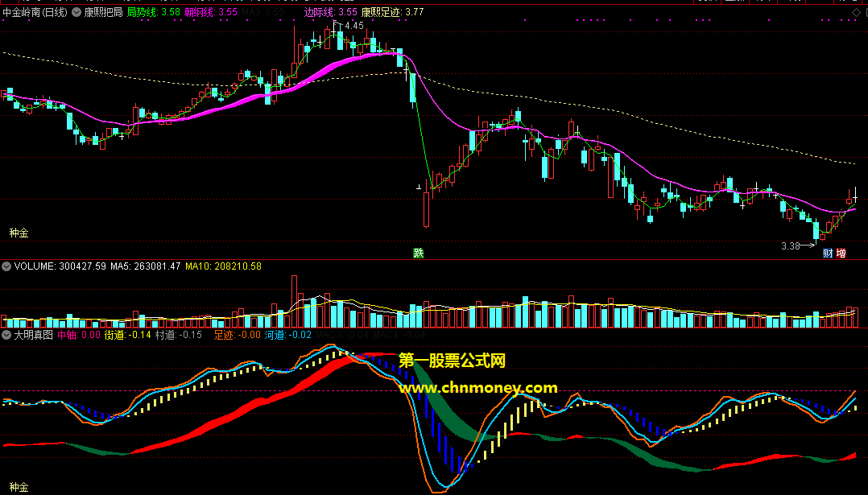Screen dimensions: 868x495
Task: Click the 边际线: 3.55 value label
Action: (330, 11)
